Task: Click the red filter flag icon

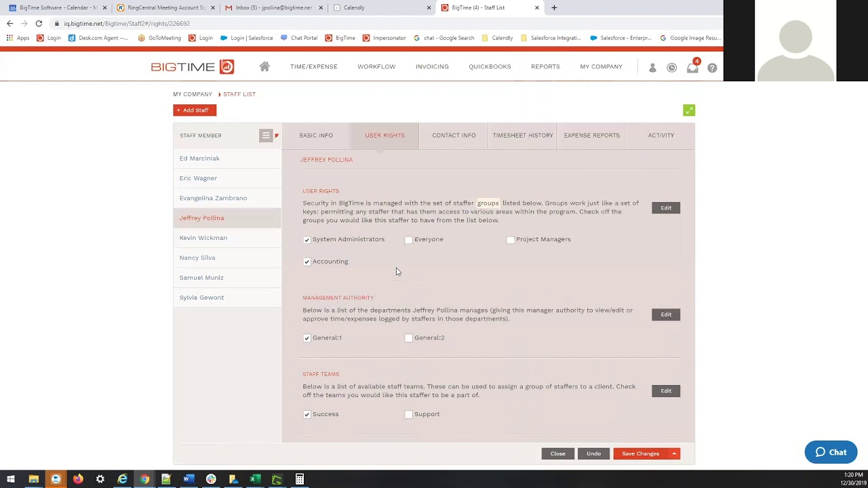Action: click(277, 136)
